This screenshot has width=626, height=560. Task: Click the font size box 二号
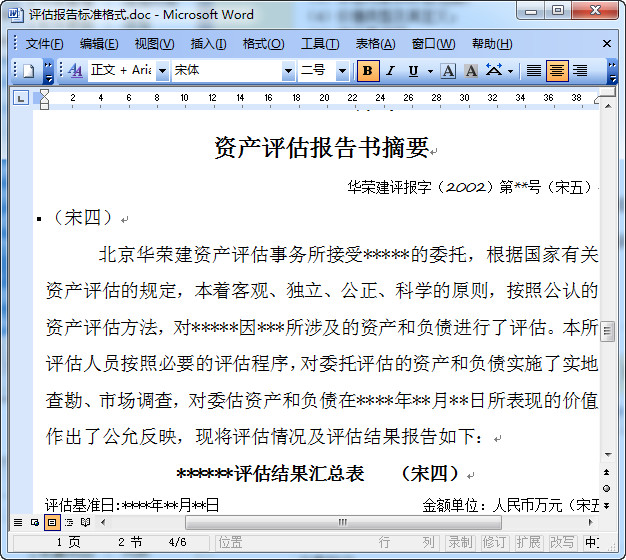coord(317,71)
